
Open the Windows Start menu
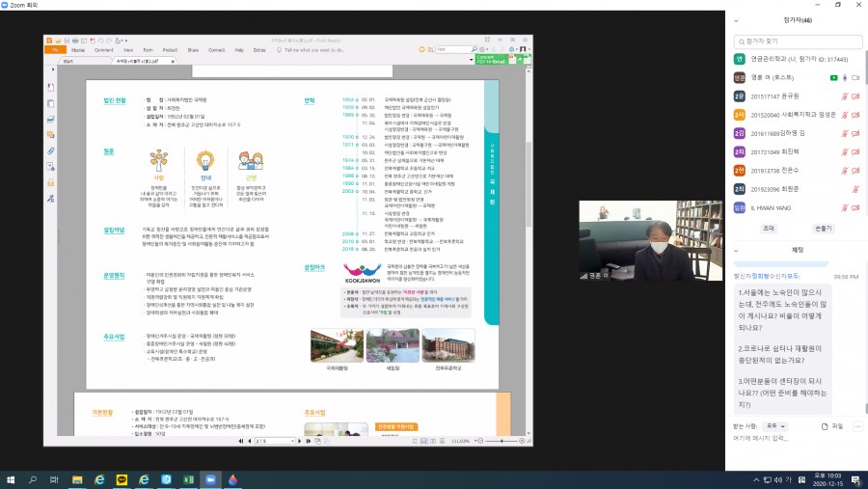11,479
